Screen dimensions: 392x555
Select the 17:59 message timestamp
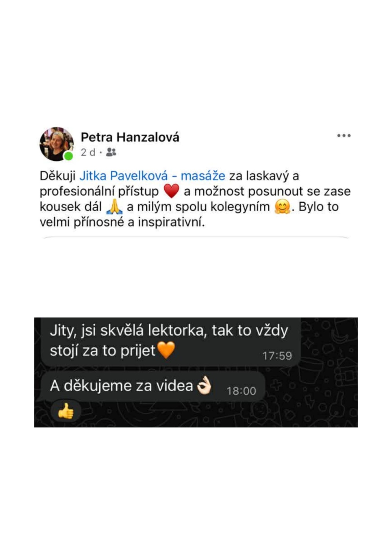point(277,356)
